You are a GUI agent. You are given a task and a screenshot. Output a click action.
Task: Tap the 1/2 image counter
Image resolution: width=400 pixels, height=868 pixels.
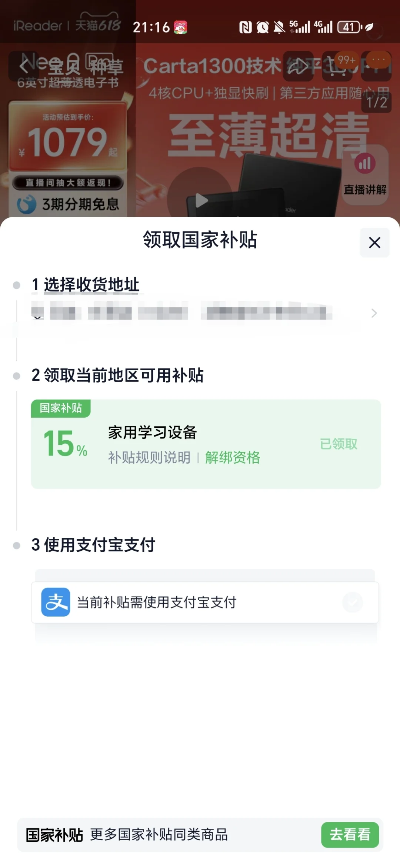point(376,103)
